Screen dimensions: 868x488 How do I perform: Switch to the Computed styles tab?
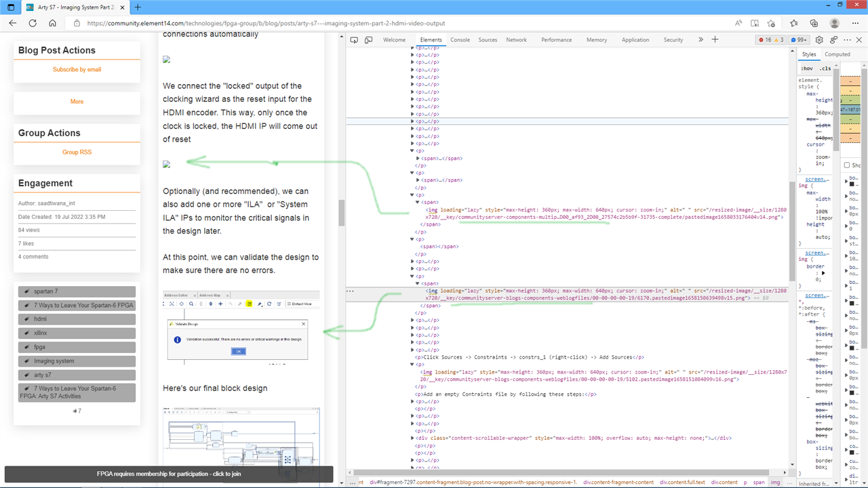(837, 54)
